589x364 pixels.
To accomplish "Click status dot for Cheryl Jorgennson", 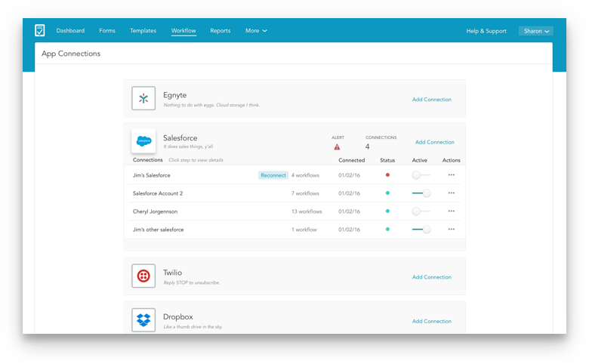I will 387,211.
